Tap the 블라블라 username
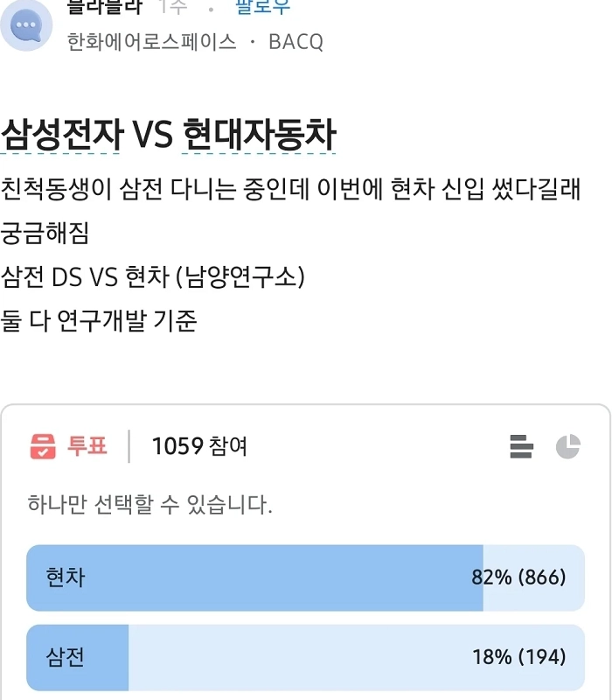The width and height of the screenshot is (612, 700). [103, 8]
